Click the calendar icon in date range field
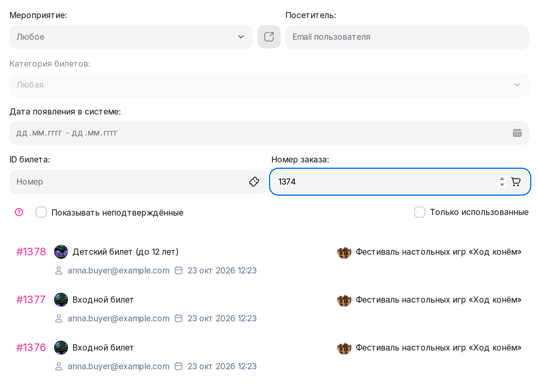538x392 pixels. (517, 133)
